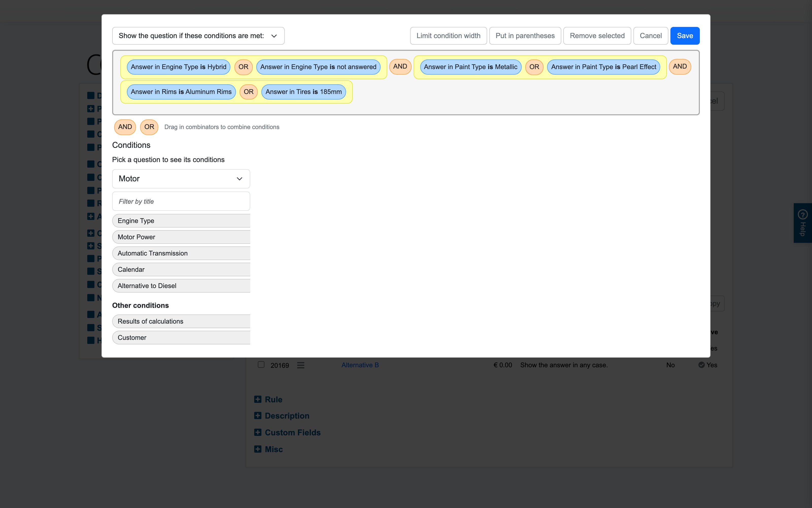Screen dimensions: 812x508
Task: Open Results of calculations conditions
Action: 181,321
